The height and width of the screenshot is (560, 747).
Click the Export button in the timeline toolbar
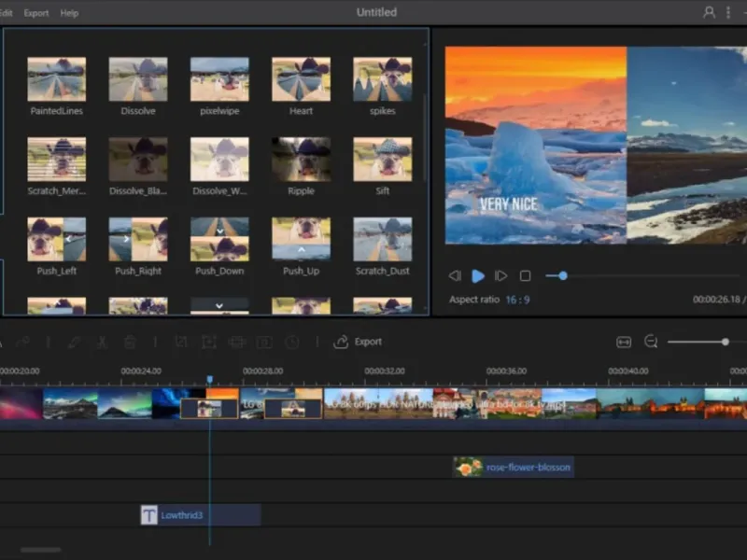tap(359, 343)
